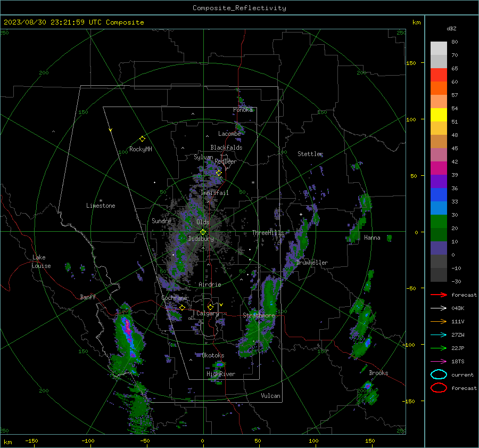Image resolution: width=479 pixels, height=448 pixels.
Task: Click the Calgary city label
Action: click(208, 313)
